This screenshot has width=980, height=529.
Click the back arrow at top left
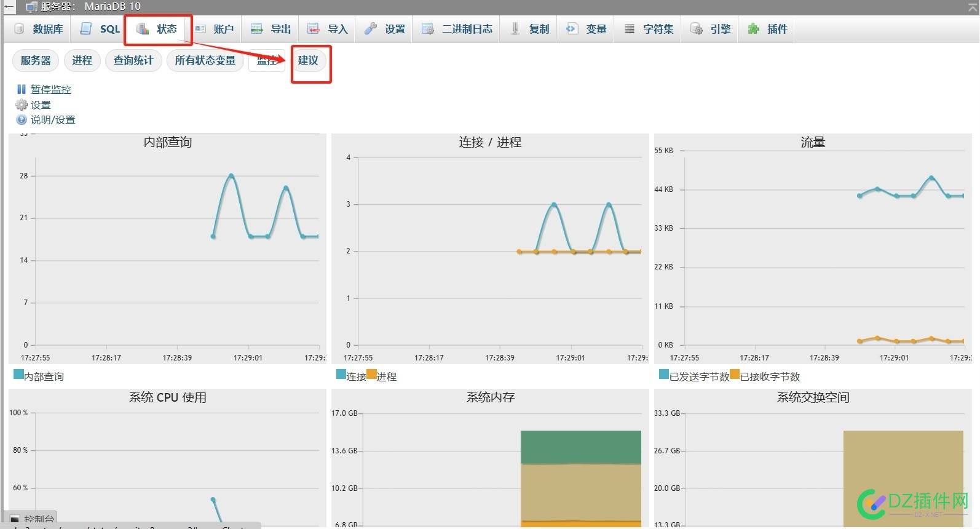coord(9,7)
